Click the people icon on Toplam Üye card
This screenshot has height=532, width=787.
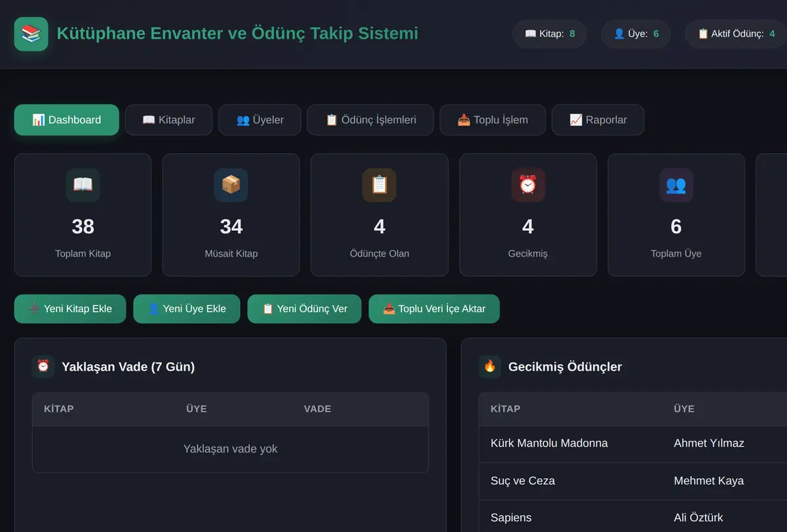tap(676, 185)
